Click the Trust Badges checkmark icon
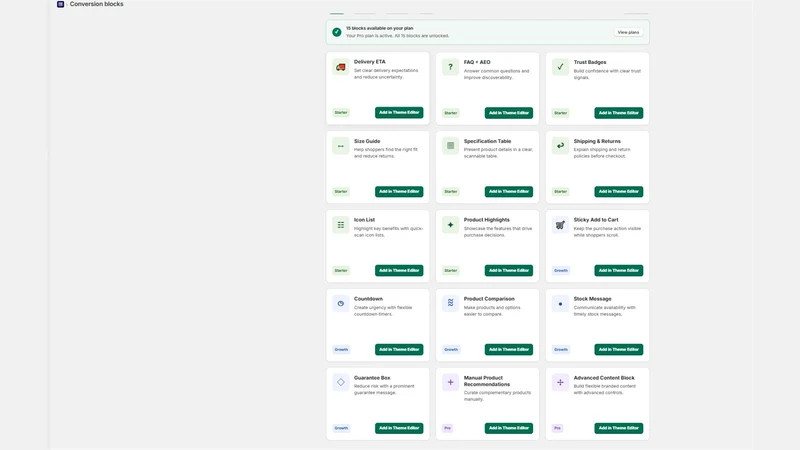Screen dimensions: 800x450 (x=560, y=67)
